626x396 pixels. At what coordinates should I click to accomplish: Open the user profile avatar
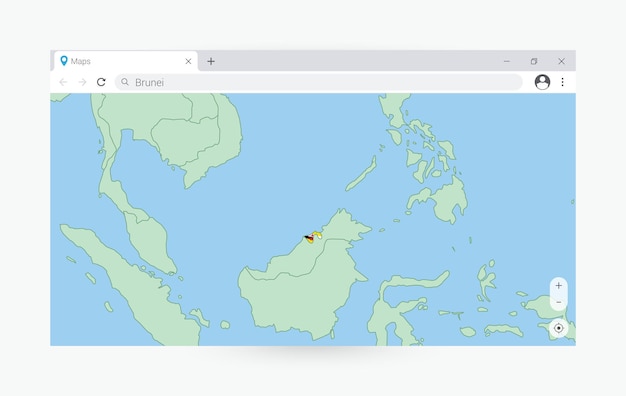(542, 82)
